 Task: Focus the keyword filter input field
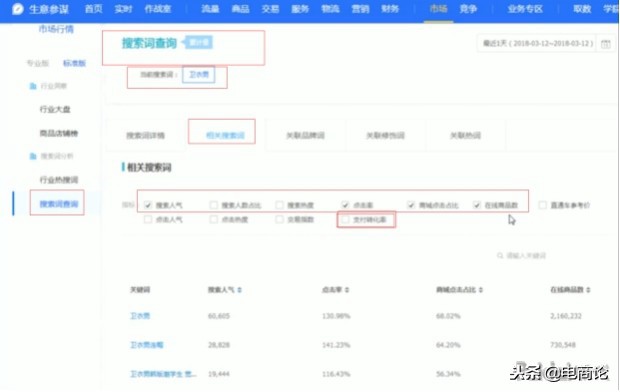(x=526, y=256)
